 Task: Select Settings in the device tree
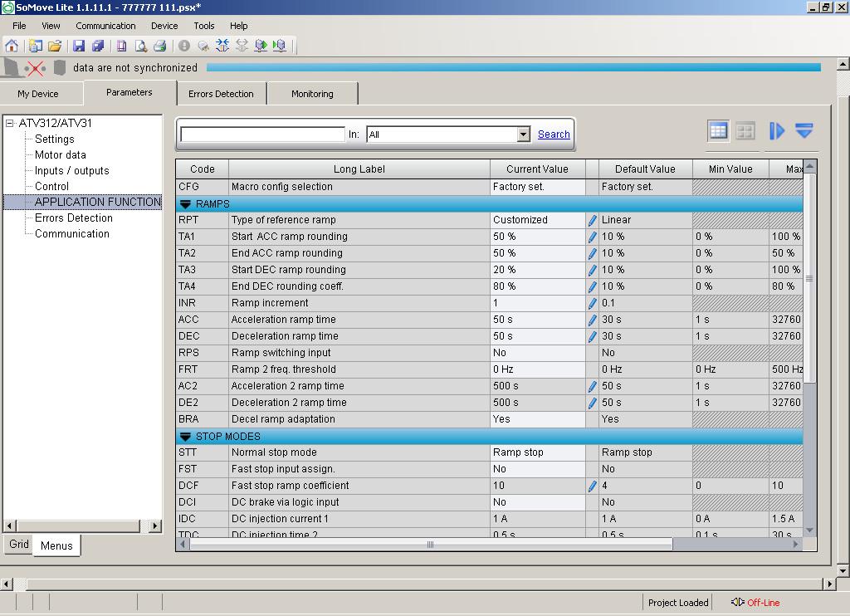click(54, 139)
